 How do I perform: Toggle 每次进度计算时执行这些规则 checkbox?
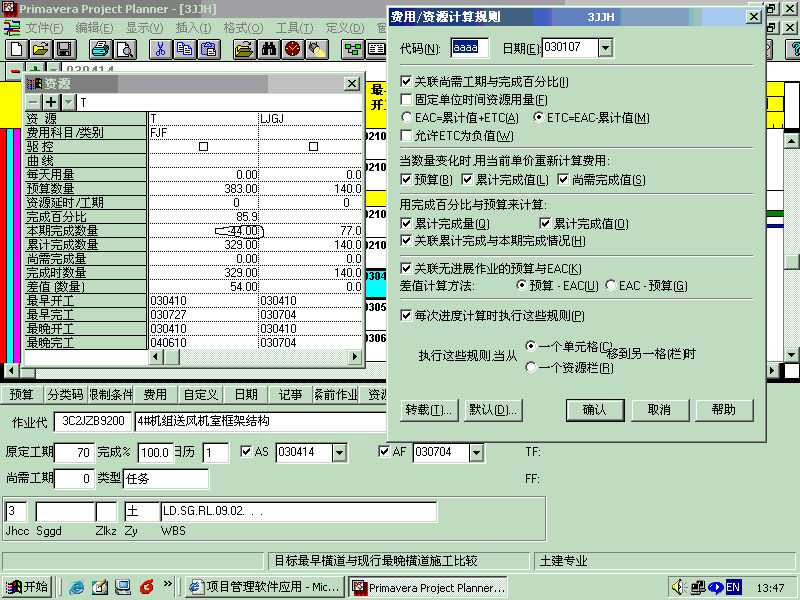[x=406, y=315]
